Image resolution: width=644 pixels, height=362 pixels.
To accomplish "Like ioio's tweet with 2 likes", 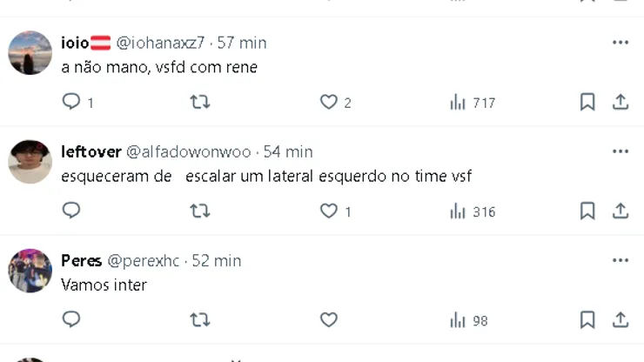I will (x=328, y=103).
